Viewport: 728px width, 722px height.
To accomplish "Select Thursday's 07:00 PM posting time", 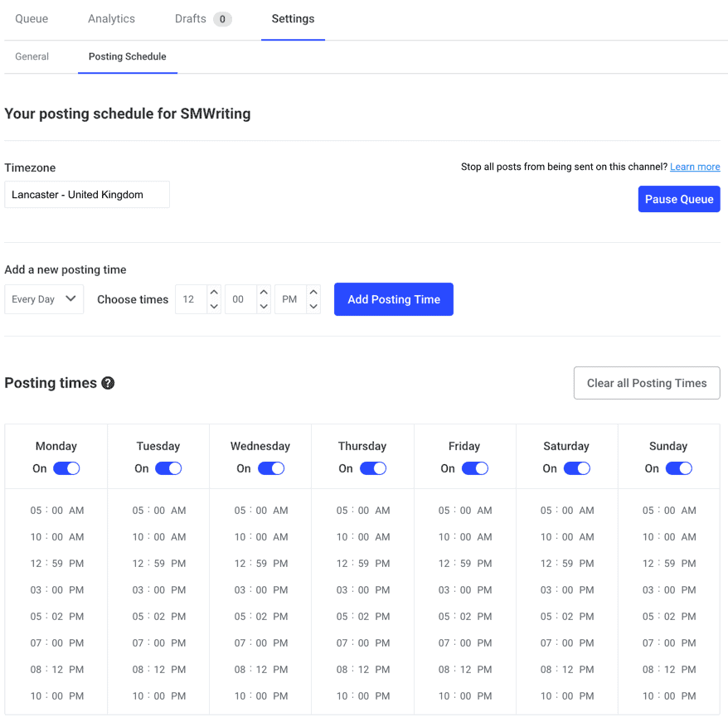I will tap(363, 643).
